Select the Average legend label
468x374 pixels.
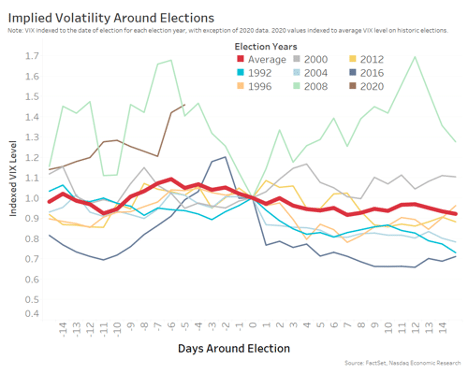point(267,59)
